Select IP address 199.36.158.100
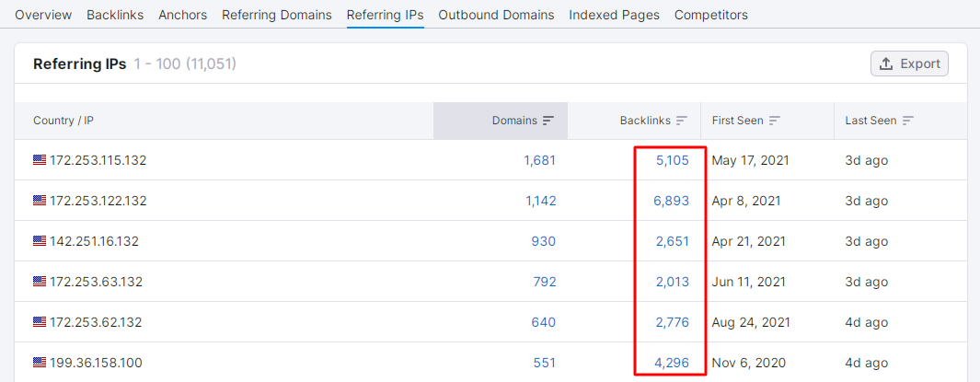Image resolution: width=980 pixels, height=382 pixels. pyautogui.click(x=97, y=363)
